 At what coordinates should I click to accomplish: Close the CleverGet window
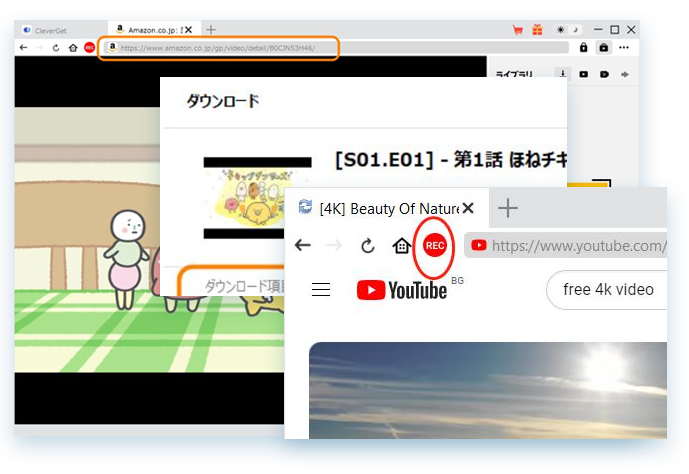tap(631, 30)
